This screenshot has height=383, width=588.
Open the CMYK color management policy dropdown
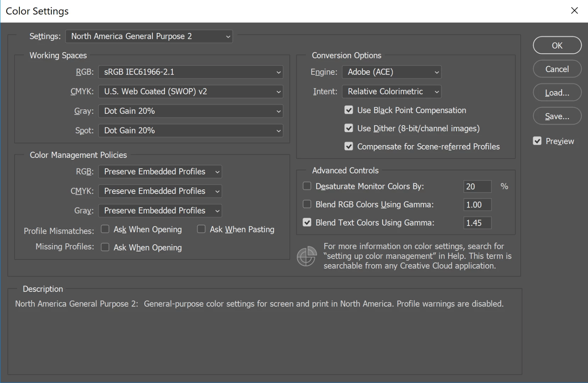click(160, 191)
